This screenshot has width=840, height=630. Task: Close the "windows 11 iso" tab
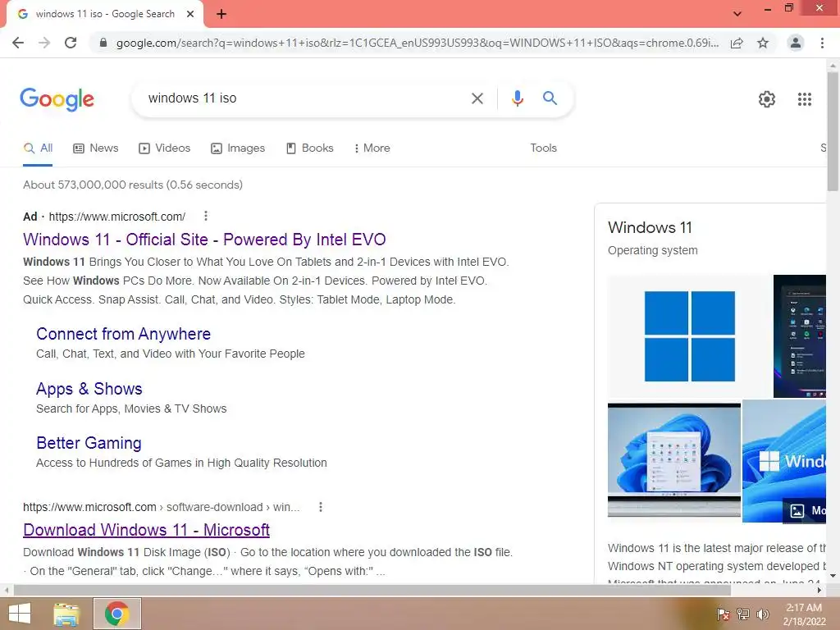point(190,14)
